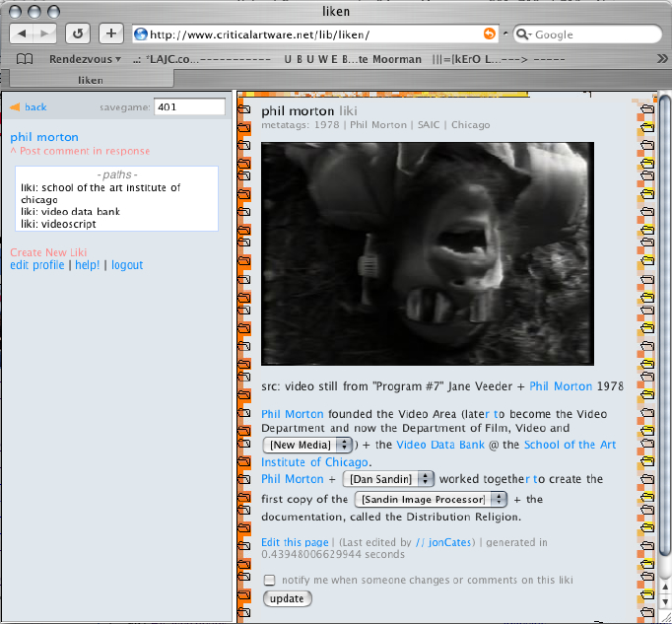Viewport: 672px width, 624px height.
Task: Open the UBUWEB Moorman bookmark
Action: 353,59
